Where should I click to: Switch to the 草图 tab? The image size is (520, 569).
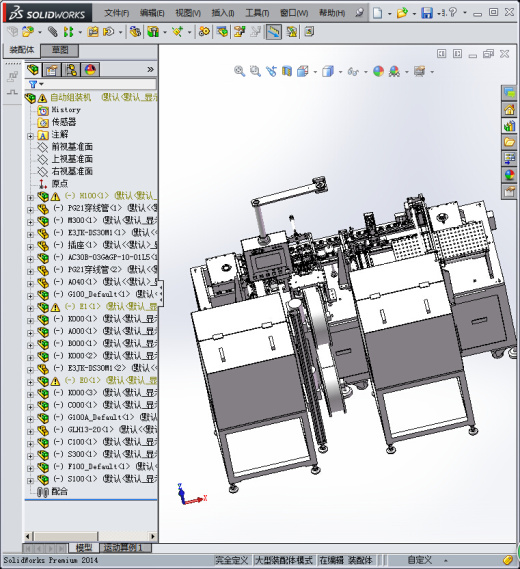60,50
